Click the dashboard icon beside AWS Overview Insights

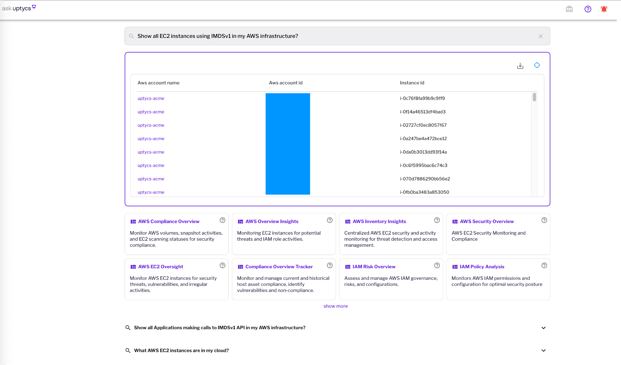240,222
